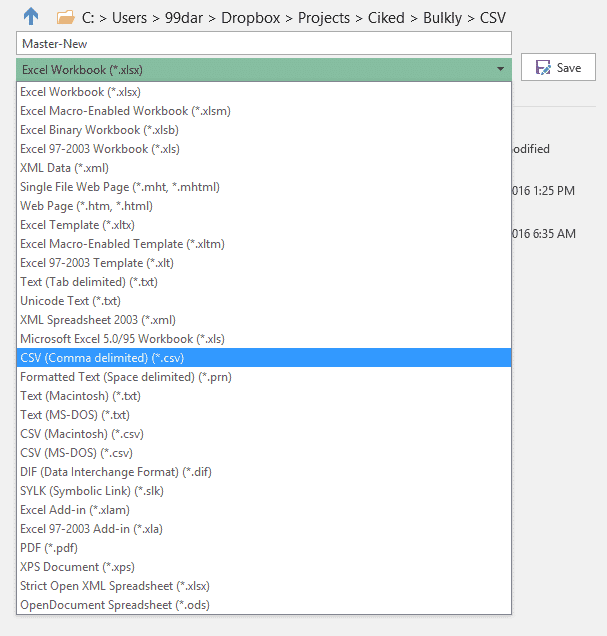Collapse the file type dropdown arrow
The width and height of the screenshot is (607, 636).
click(x=501, y=69)
